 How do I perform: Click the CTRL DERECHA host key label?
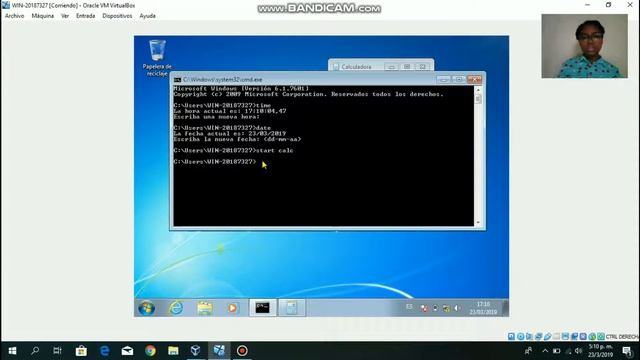622,337
